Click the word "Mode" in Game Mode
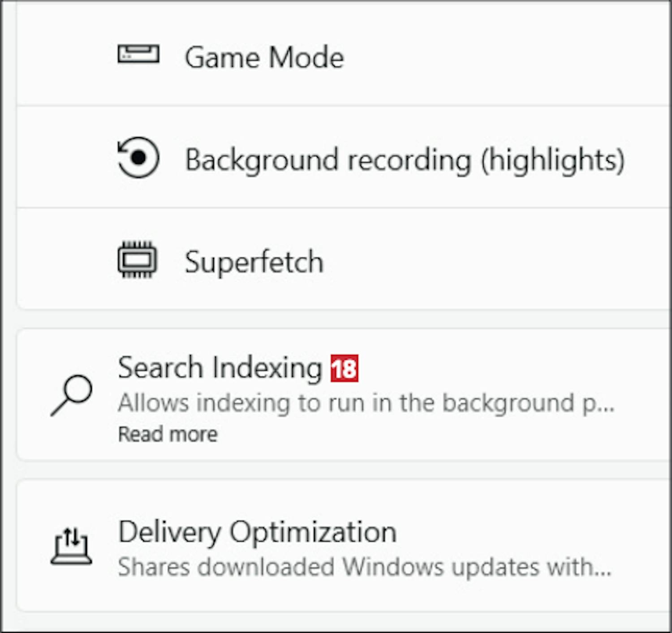672x633 pixels. (x=306, y=57)
